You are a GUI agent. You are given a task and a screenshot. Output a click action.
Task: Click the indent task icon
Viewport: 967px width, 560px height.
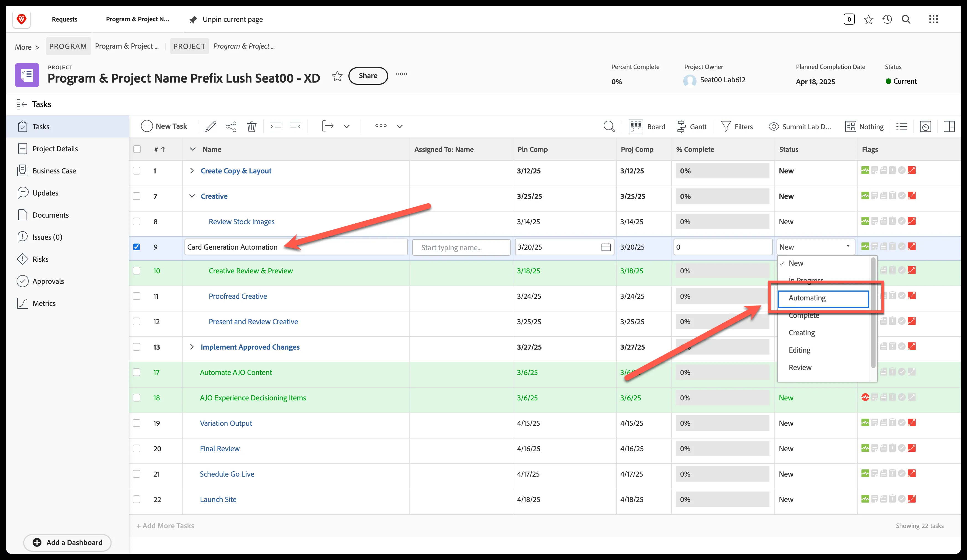(275, 126)
